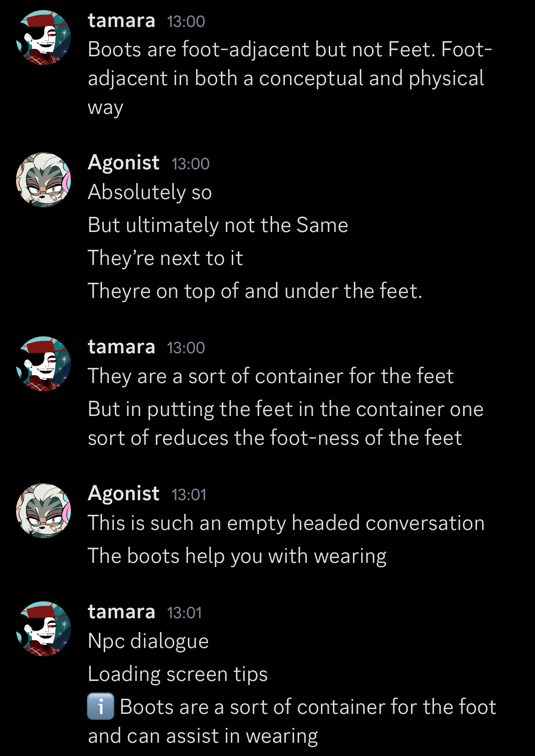Viewport: 535px width, 756px height.
Task: Open Agonist's avatar next to "Absolutely so"
Action: 43,180
